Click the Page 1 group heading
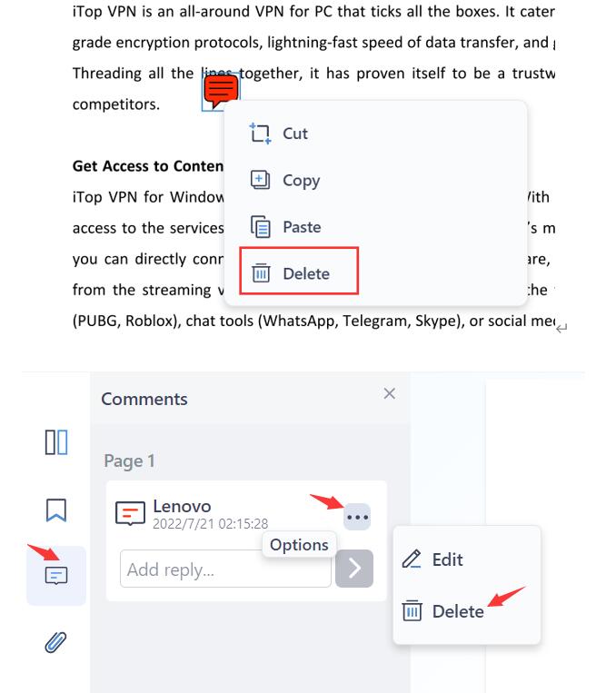616x693 pixels. (129, 461)
